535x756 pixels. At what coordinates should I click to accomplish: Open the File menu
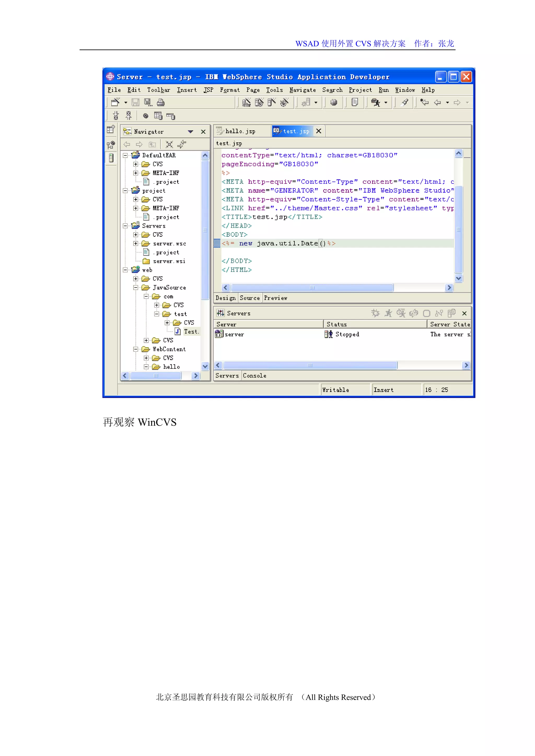pos(114,90)
